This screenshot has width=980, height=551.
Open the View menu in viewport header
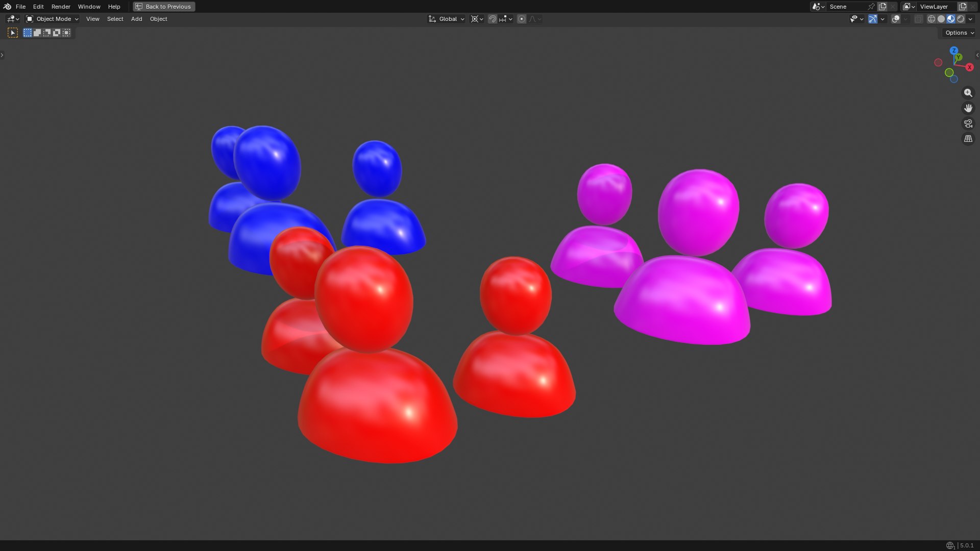92,19
